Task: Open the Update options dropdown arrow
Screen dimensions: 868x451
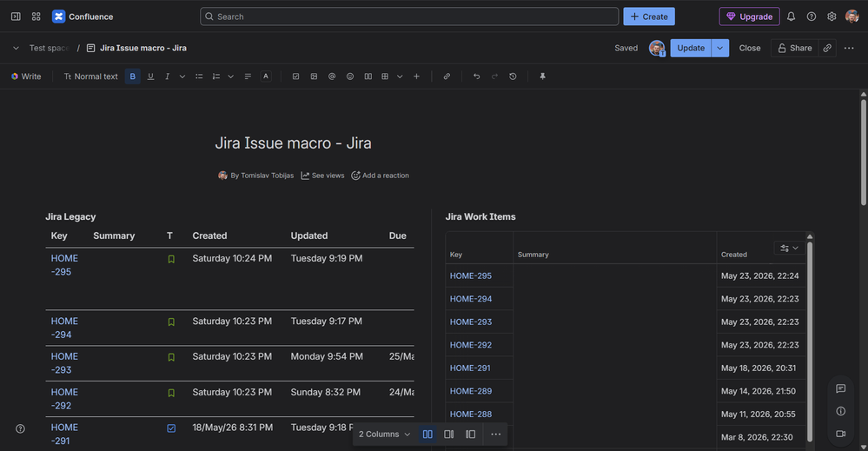Action: click(719, 48)
